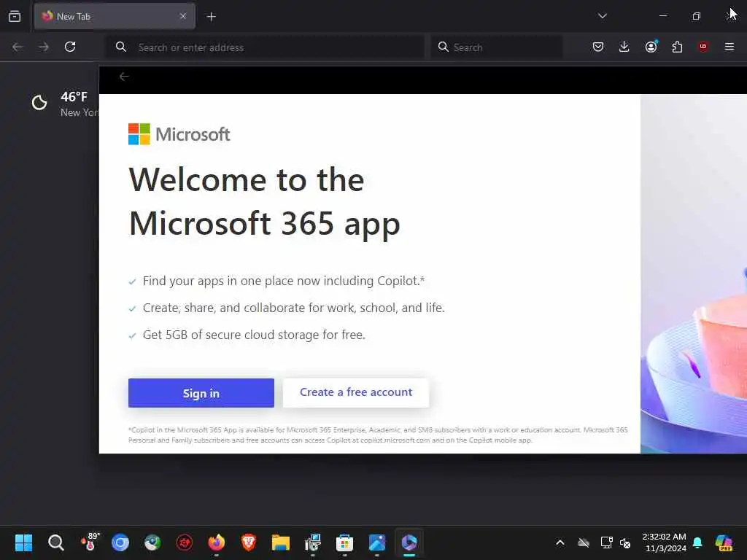This screenshot has height=560, width=747.
Task: Focus the Search or enter address field
Action: pos(264,47)
